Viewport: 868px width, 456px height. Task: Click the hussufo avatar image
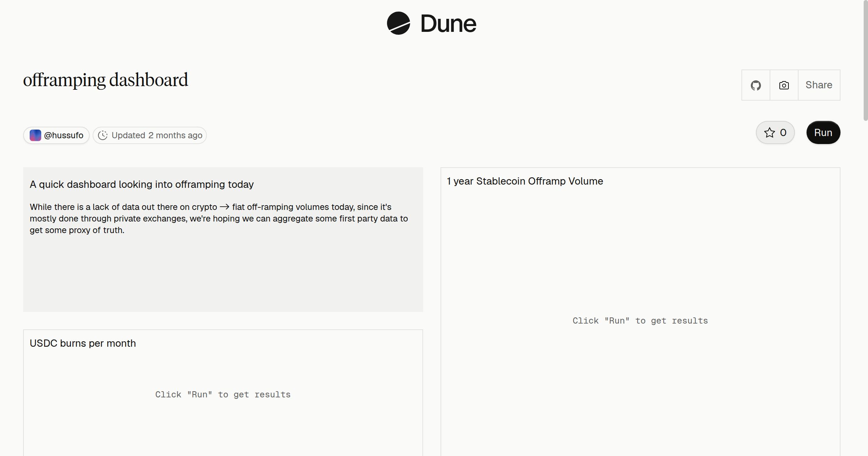coord(35,135)
